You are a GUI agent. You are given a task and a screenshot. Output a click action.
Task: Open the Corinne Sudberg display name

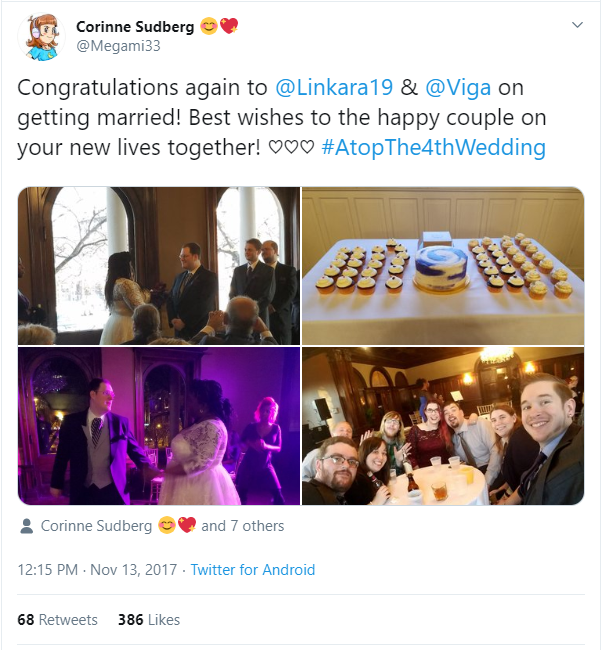point(135,27)
